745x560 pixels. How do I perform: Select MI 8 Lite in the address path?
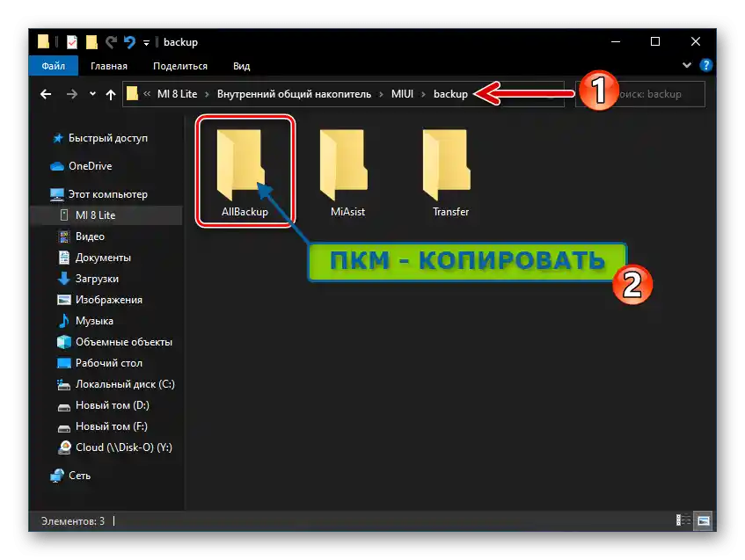[177, 94]
